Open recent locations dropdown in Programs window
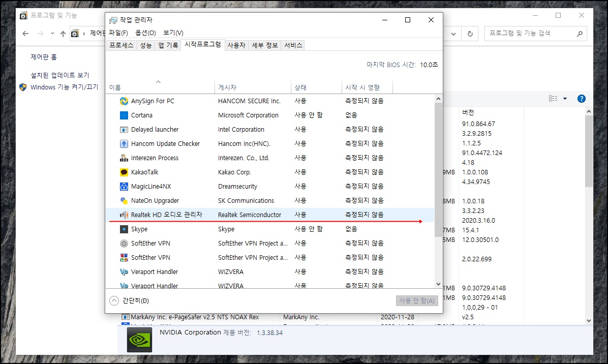The height and width of the screenshot is (364, 608). tap(52, 34)
